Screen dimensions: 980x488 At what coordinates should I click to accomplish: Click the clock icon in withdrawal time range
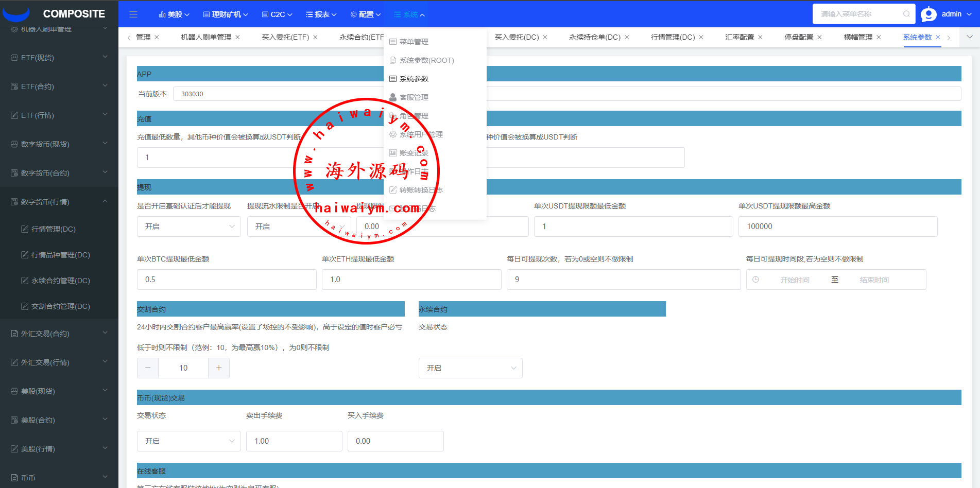click(755, 280)
